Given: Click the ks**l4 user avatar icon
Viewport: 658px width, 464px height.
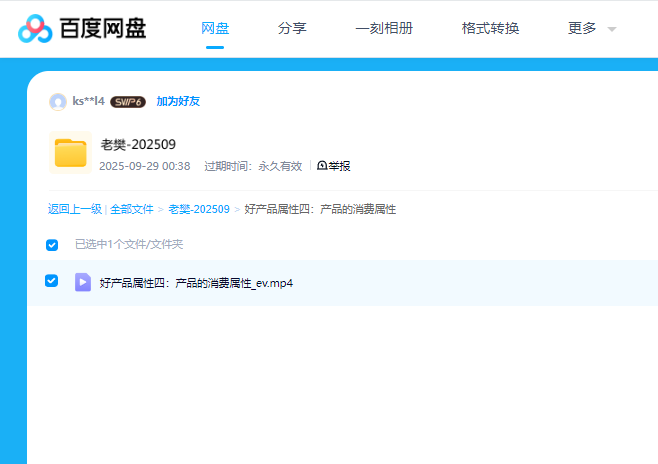Looking at the screenshot, I should click(58, 101).
